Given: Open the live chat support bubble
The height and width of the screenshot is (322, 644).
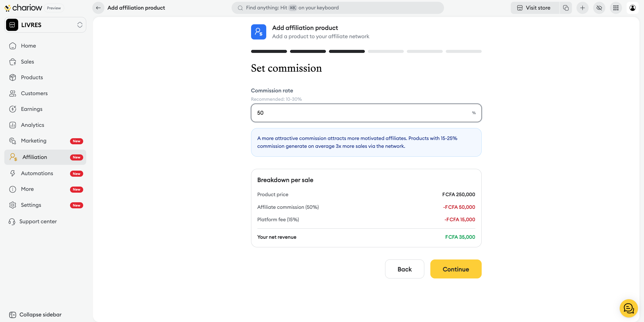Looking at the screenshot, I should pyautogui.click(x=629, y=308).
